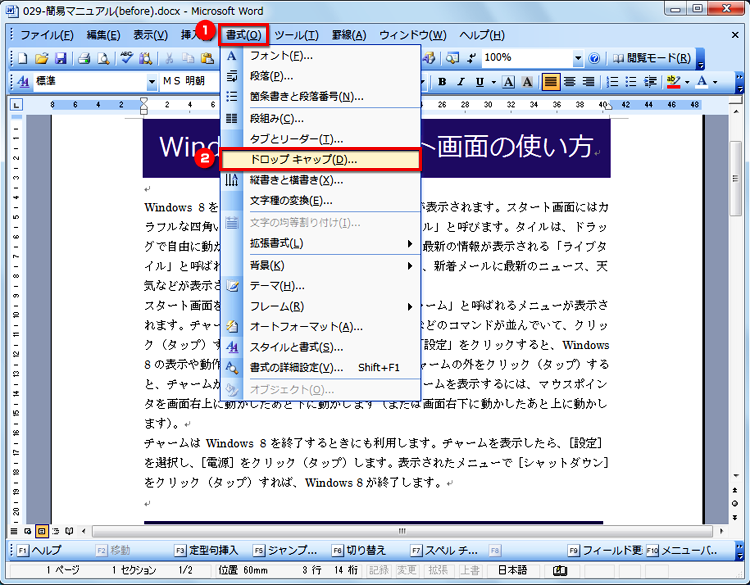Choose 箇条書きと段落番号(N)... item
750x585 pixels.
click(320, 97)
